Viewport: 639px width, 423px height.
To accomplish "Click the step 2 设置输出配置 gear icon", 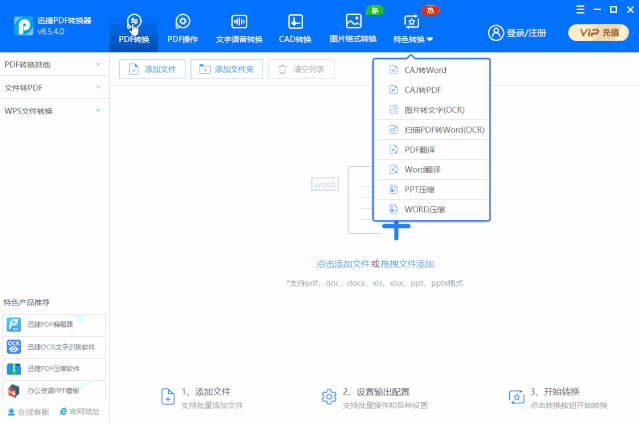I will 329,397.
